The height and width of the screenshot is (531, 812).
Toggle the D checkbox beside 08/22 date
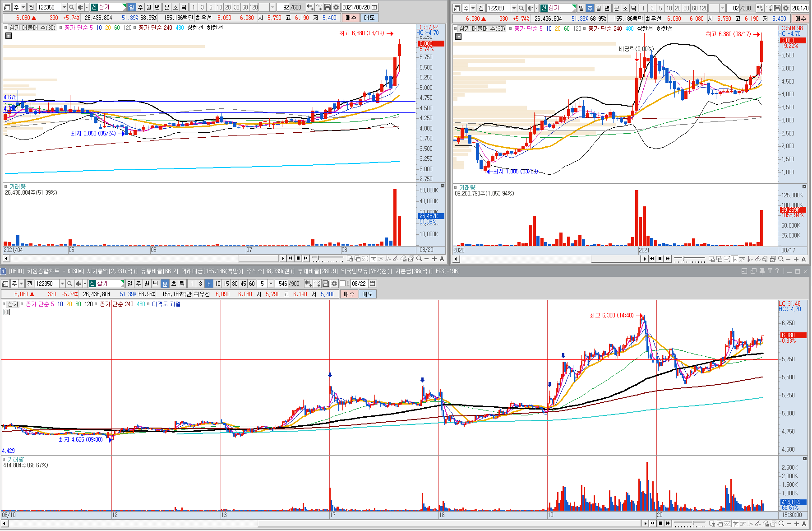coord(342,284)
